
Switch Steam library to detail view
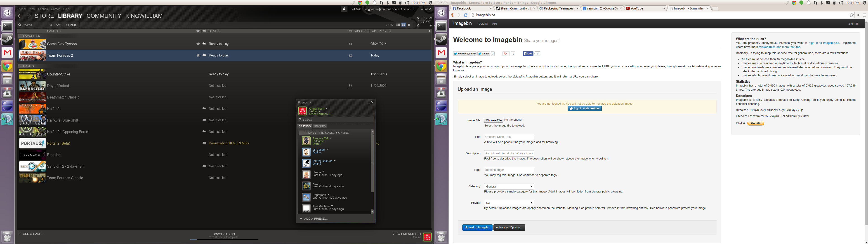[x=398, y=25]
